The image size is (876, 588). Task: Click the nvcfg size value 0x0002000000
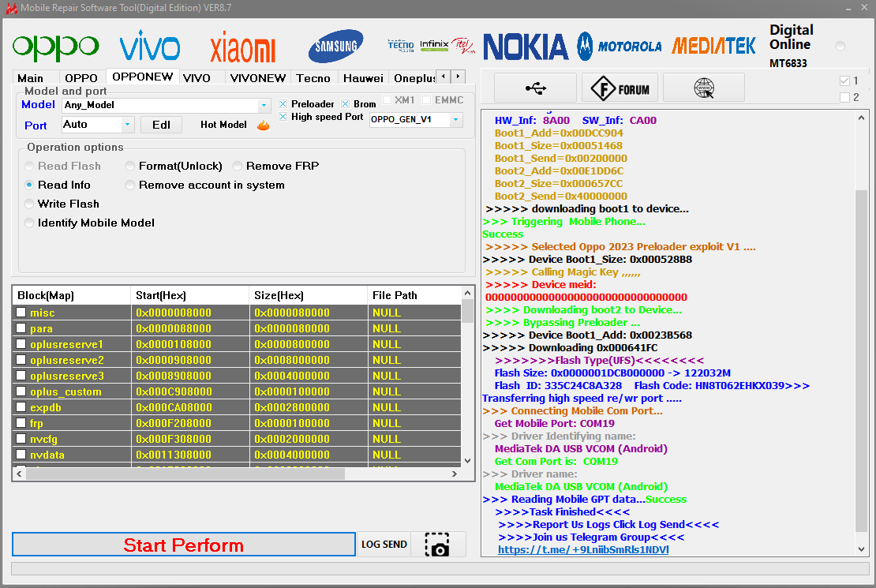292,439
